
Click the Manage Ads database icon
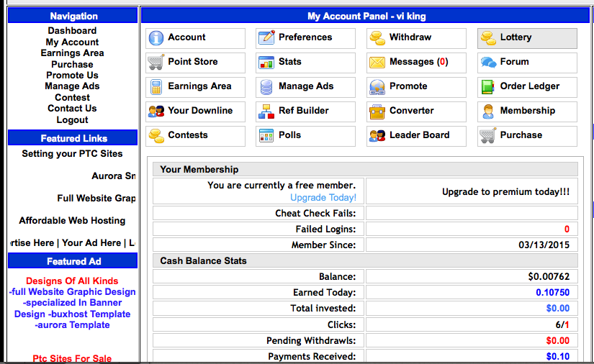pos(266,87)
